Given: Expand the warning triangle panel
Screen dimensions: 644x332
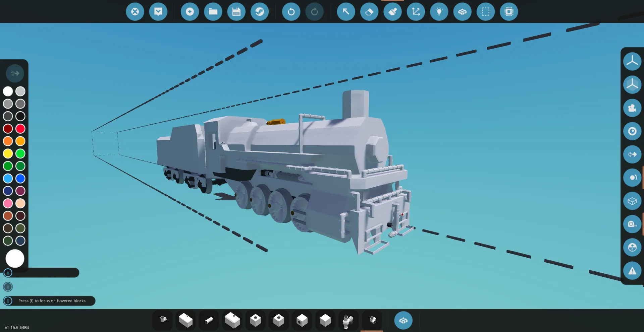Looking at the screenshot, I should point(632,271).
